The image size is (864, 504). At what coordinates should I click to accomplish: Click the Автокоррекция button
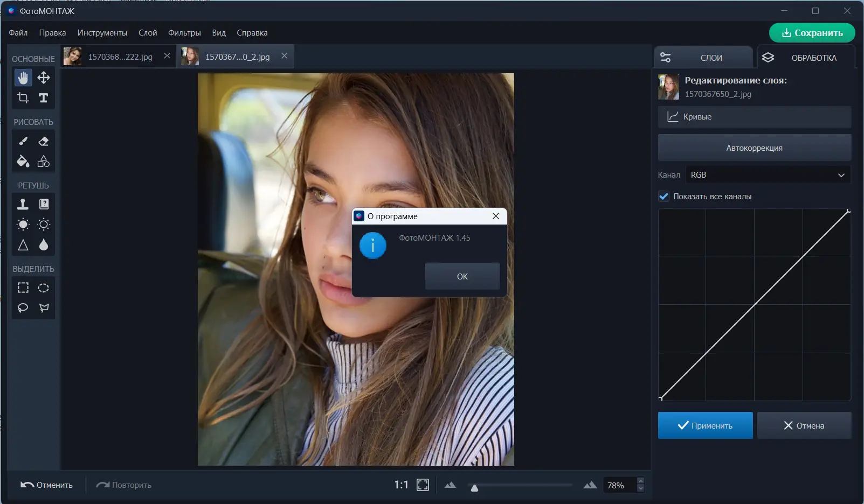pyautogui.click(x=754, y=148)
